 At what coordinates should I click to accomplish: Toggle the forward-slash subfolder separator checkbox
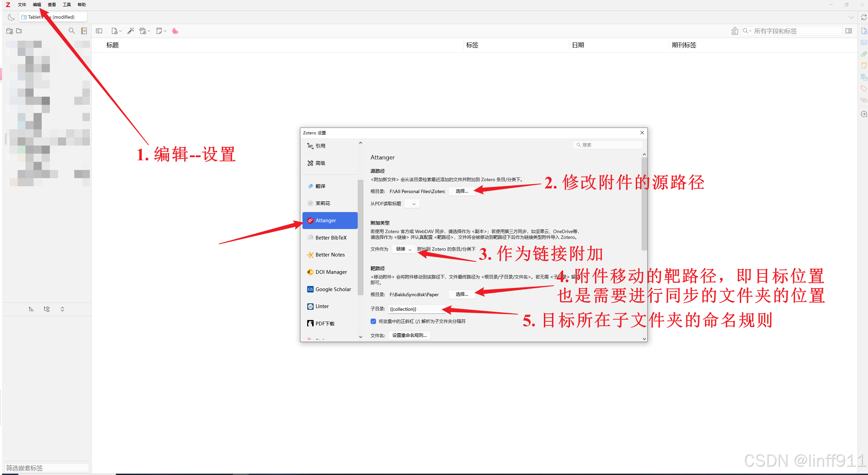pos(373,321)
